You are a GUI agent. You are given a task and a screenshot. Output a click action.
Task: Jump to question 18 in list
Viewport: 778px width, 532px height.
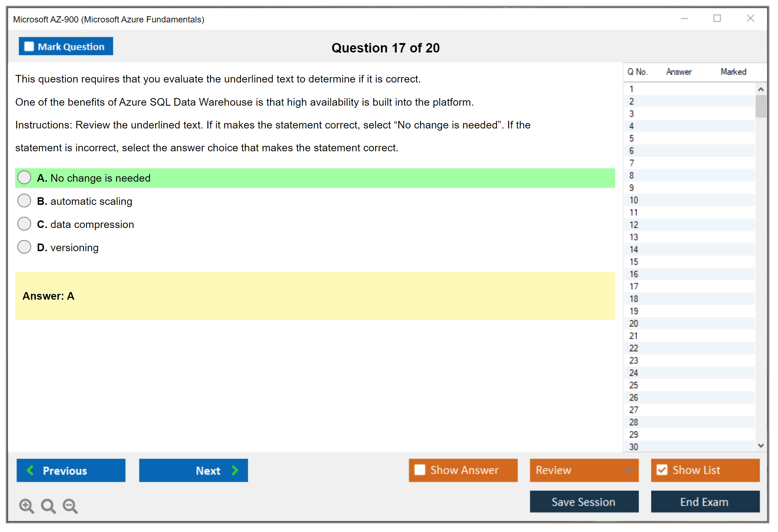pyautogui.click(x=634, y=299)
